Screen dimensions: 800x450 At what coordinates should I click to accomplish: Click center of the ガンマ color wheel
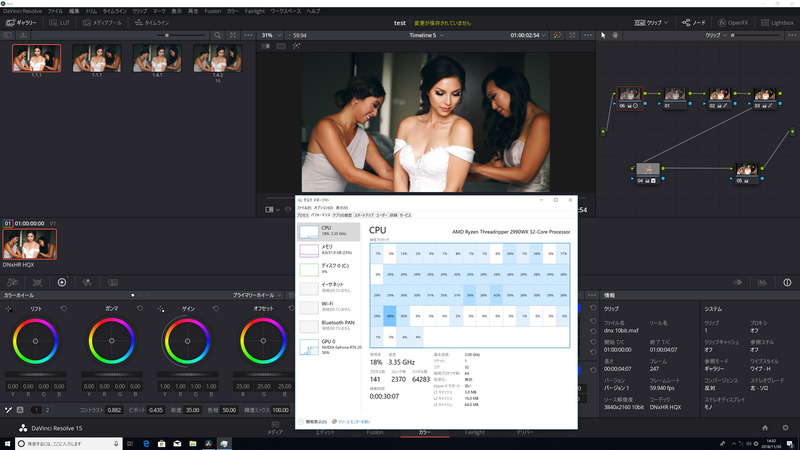point(111,341)
